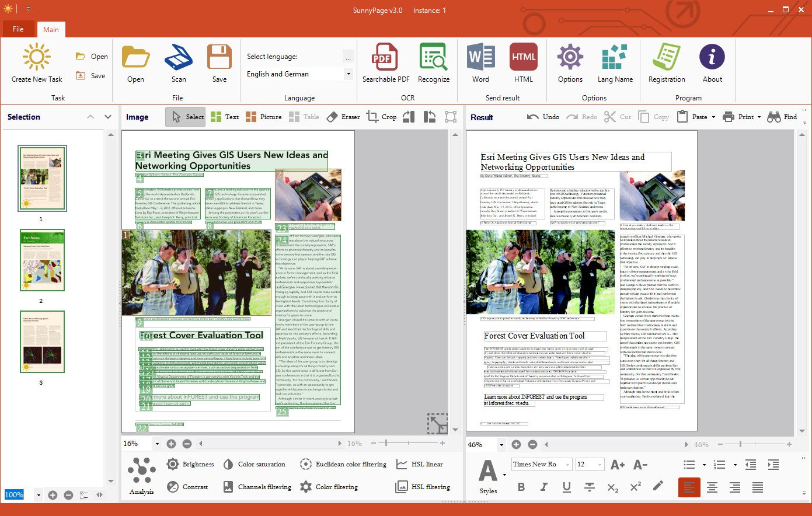Toggle the Select tool in Image toolbar
Image resolution: width=812 pixels, height=516 pixels.
click(x=186, y=117)
